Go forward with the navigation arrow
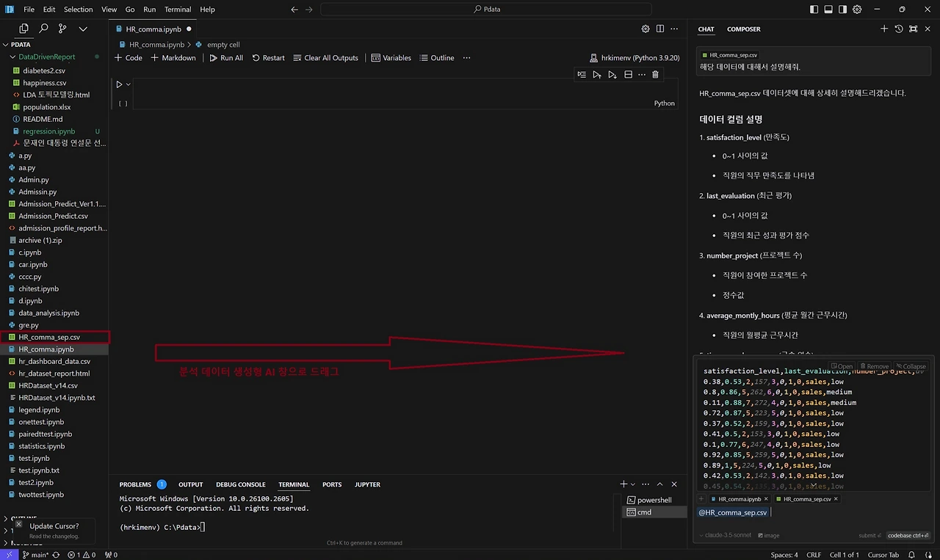This screenshot has height=560, width=940. [309, 10]
